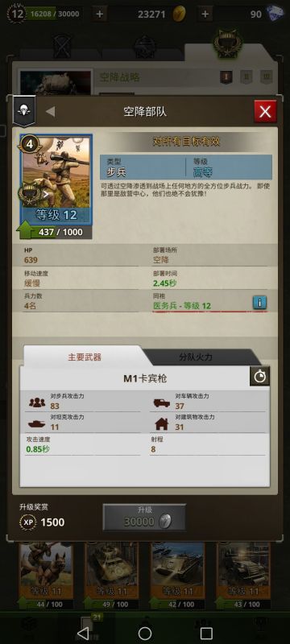The image size is (290, 644).
Task: Tap the diamond gem icon at top right
Action: tap(275, 14)
